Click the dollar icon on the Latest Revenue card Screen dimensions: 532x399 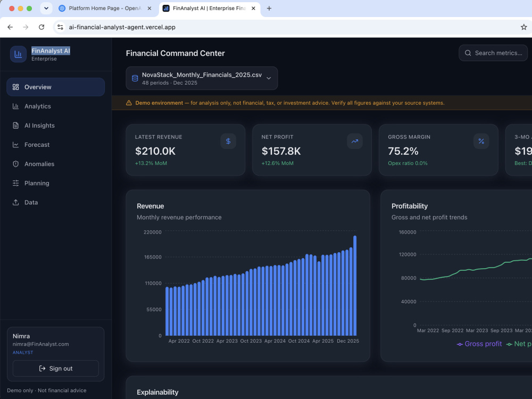click(x=228, y=141)
